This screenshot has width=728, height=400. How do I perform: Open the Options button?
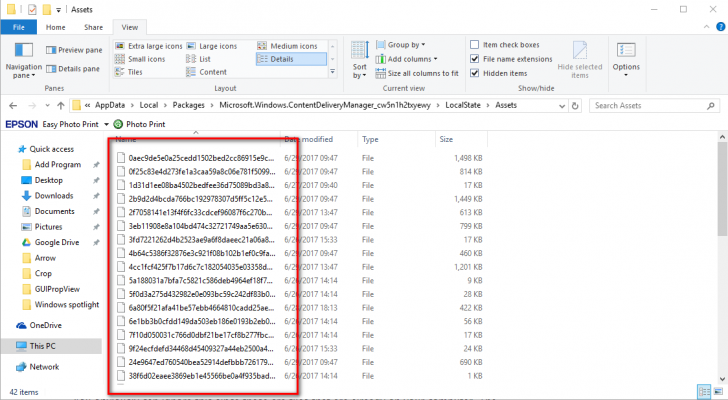[626, 60]
